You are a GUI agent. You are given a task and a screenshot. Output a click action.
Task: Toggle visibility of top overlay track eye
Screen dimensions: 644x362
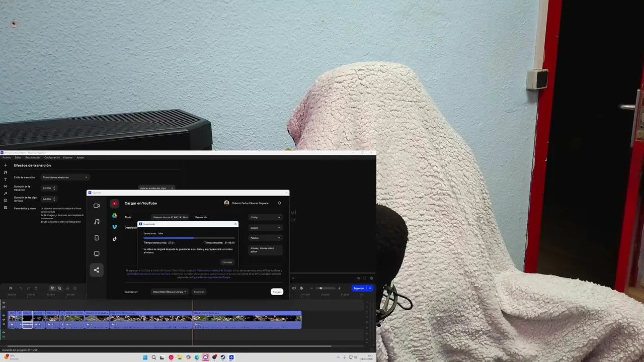(4, 303)
